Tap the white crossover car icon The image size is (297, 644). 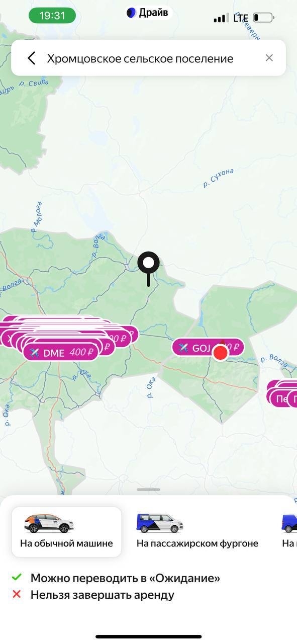point(49,523)
